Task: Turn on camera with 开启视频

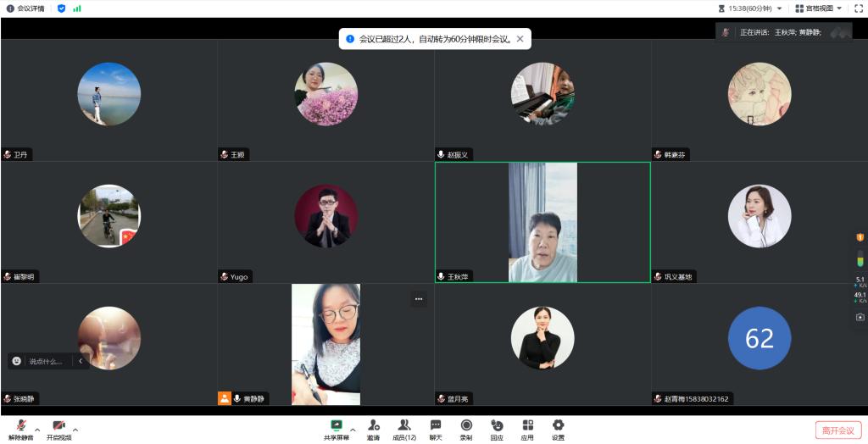Action: pyautogui.click(x=58, y=426)
